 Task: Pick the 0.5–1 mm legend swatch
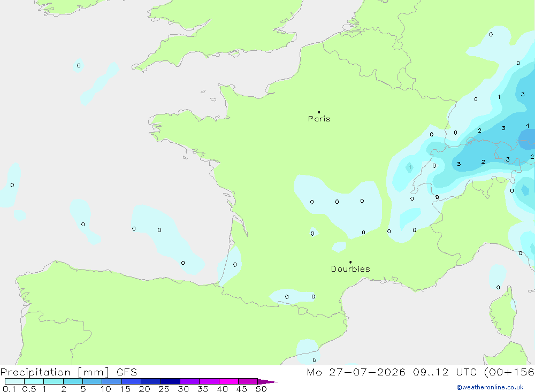point(34,381)
